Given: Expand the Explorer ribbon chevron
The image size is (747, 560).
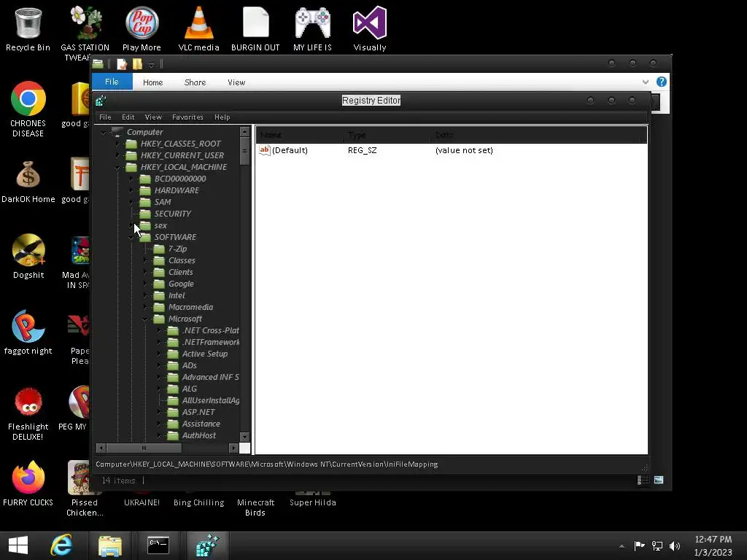Looking at the screenshot, I should click(x=646, y=82).
